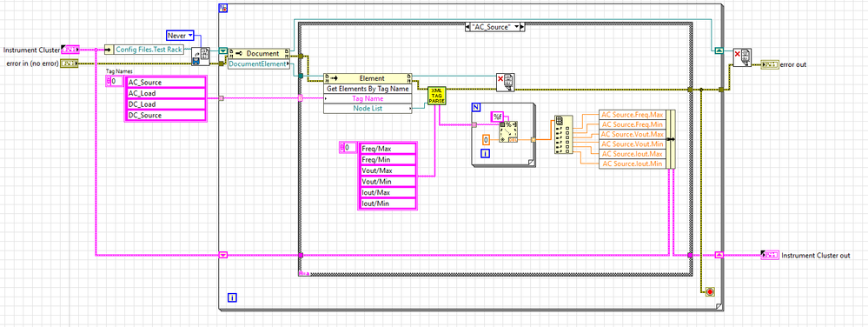868x327 pixels.
Task: Select Get Elements By Tag Name method
Action: pyautogui.click(x=368, y=88)
